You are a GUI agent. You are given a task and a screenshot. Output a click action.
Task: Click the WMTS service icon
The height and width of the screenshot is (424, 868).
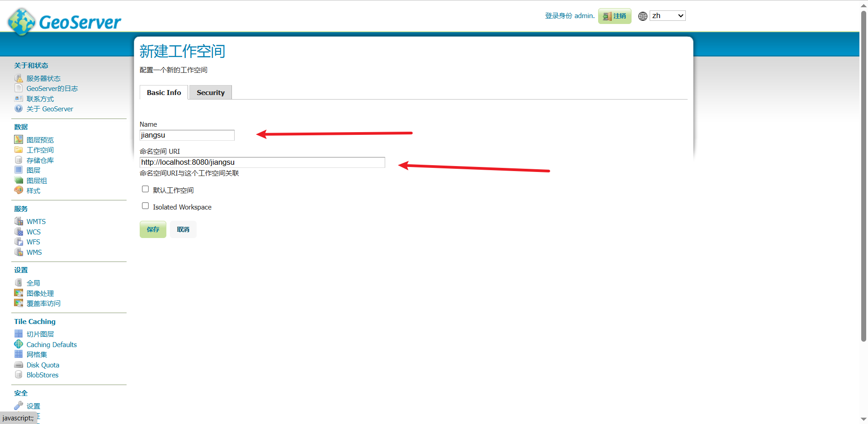19,221
